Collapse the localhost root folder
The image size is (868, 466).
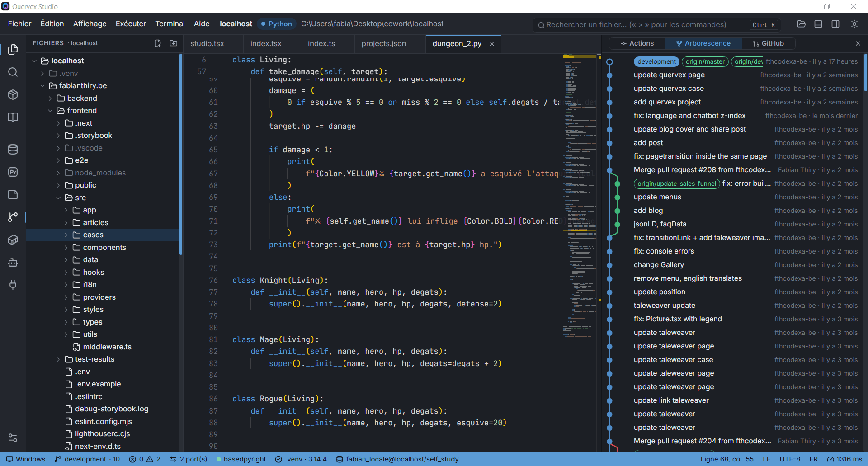pyautogui.click(x=34, y=61)
